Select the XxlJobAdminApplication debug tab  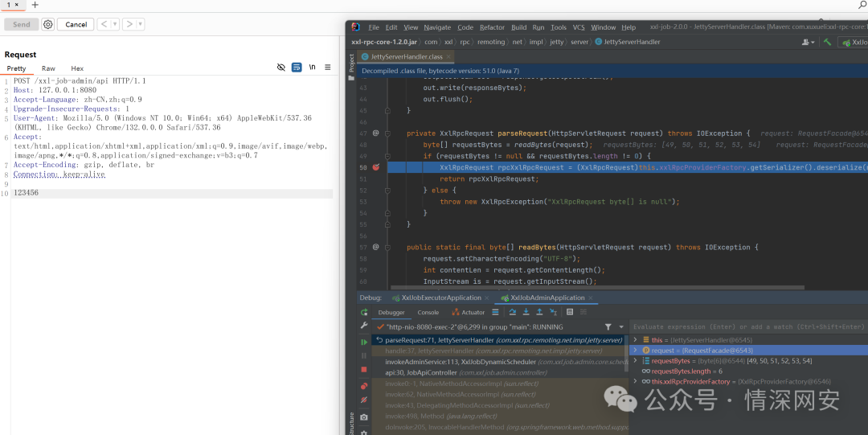547,298
